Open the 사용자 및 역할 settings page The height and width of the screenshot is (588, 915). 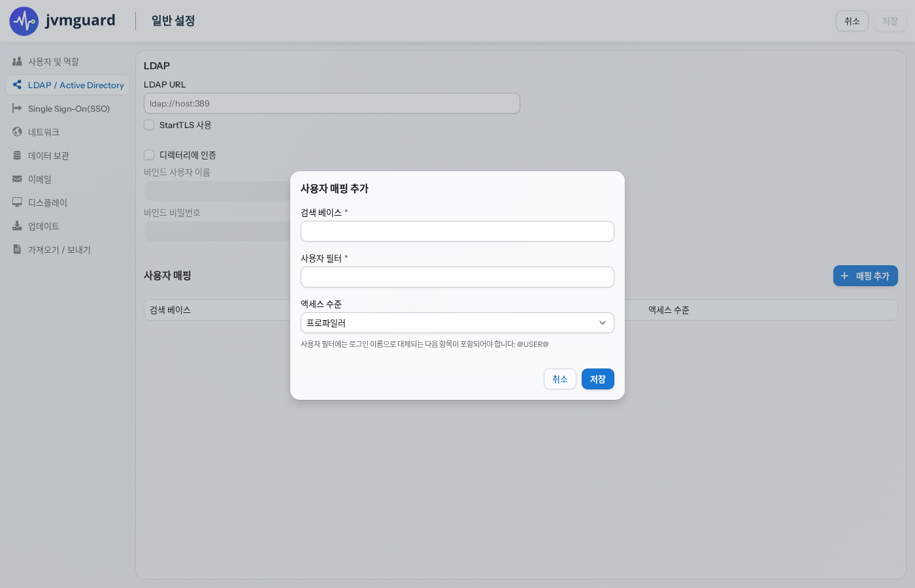click(68, 61)
